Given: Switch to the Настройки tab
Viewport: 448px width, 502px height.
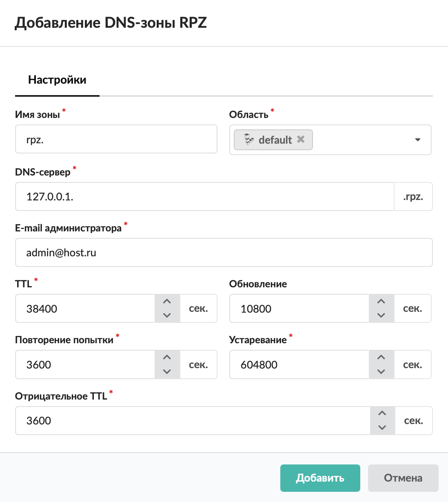Looking at the screenshot, I should coord(57,80).
